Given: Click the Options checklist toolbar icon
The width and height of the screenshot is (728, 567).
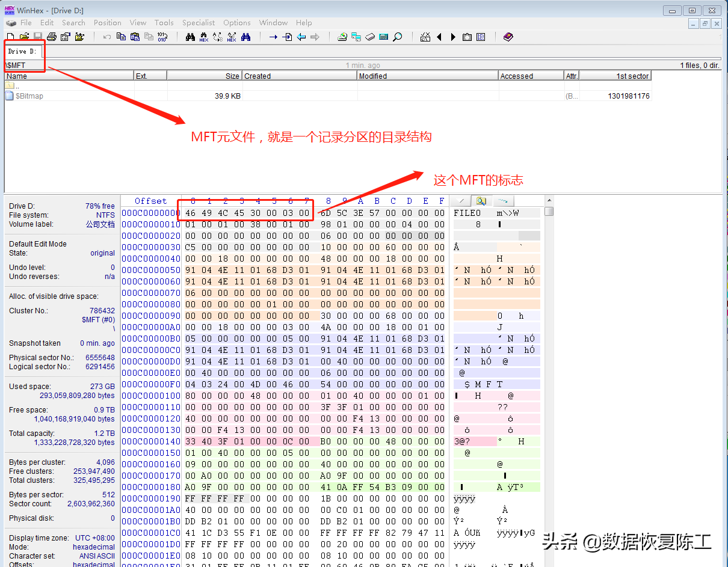Looking at the screenshot, I should [x=425, y=37].
